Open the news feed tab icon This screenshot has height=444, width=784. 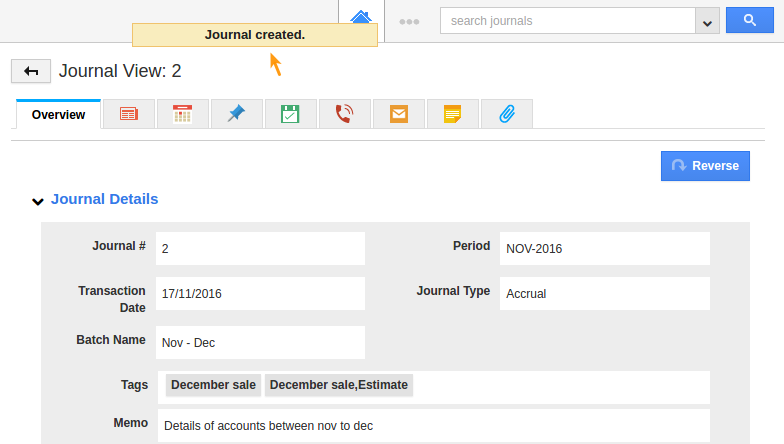coord(128,114)
